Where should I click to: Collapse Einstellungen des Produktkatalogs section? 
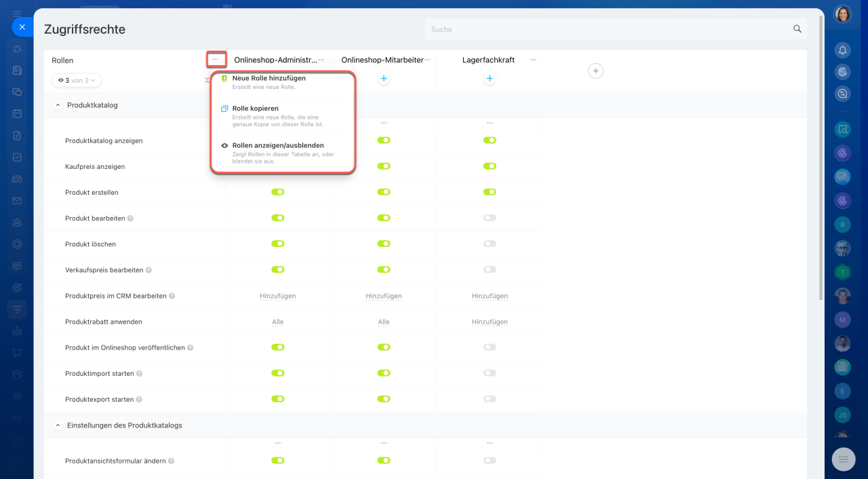pyautogui.click(x=58, y=425)
